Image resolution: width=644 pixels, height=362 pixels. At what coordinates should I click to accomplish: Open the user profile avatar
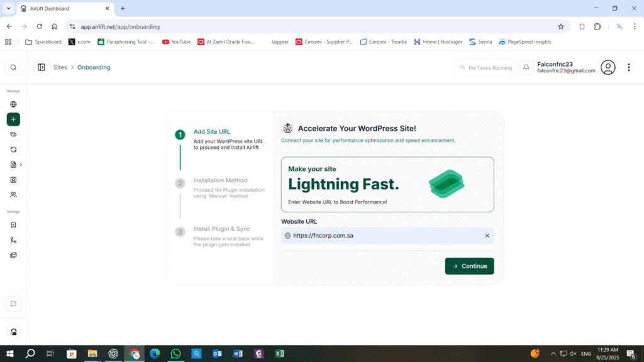608,67
